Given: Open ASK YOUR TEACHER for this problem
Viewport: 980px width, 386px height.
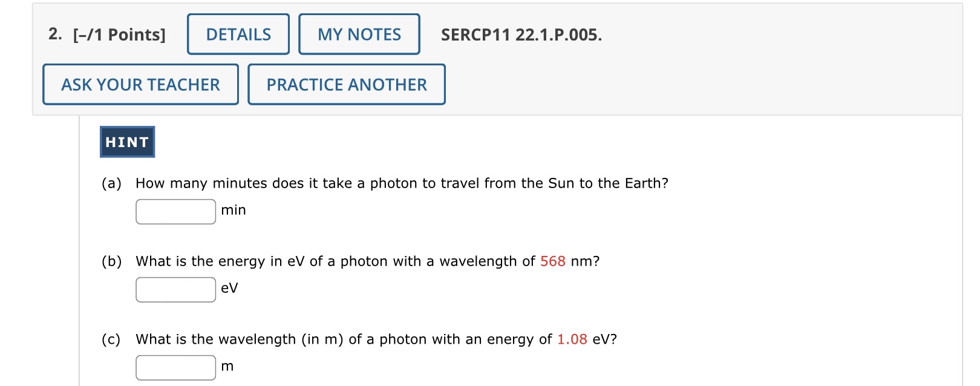Looking at the screenshot, I should (140, 85).
